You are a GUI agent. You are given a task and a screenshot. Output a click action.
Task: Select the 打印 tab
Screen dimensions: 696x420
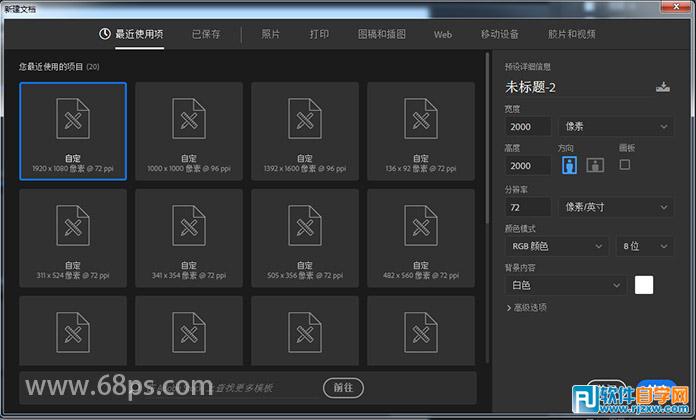click(319, 34)
